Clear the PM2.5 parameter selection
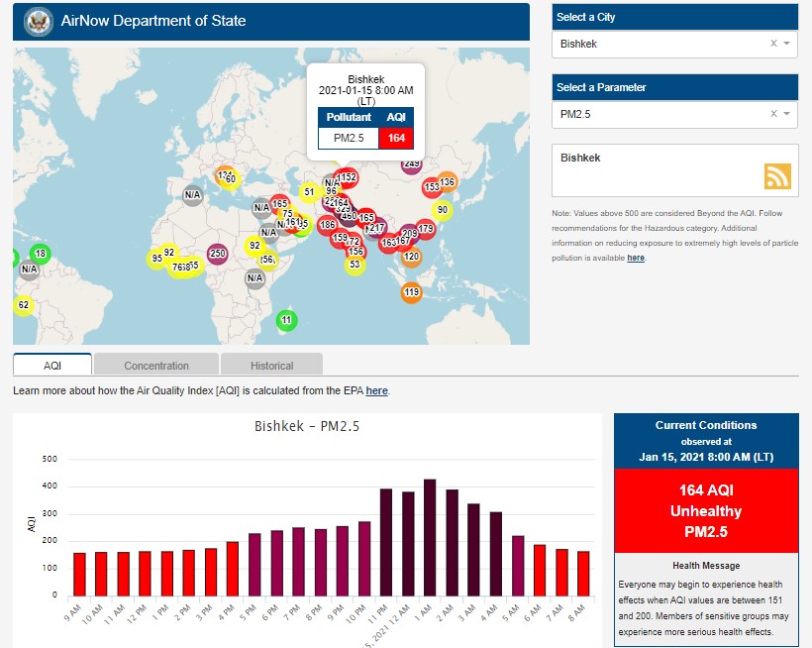 [x=773, y=114]
